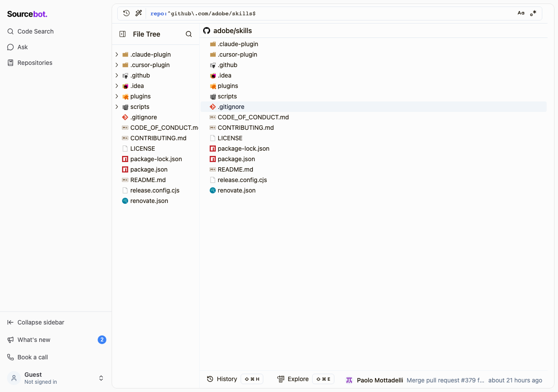Click the Guest avatar icon
The width and height of the screenshot is (558, 392).
(14, 378)
